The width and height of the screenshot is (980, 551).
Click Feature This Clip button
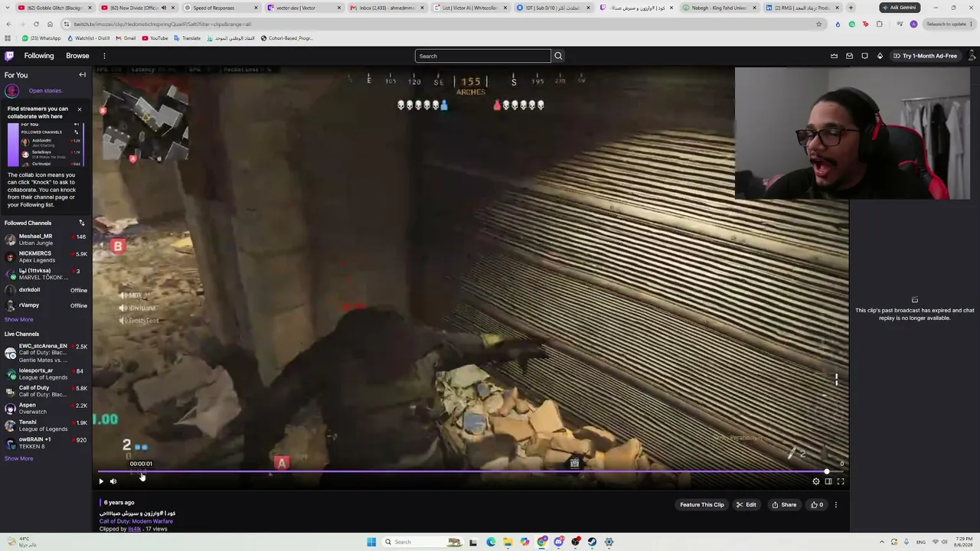click(702, 505)
